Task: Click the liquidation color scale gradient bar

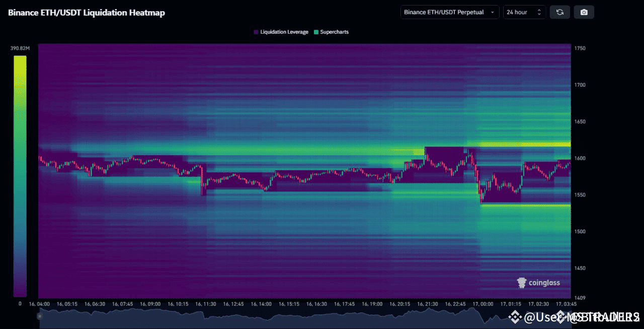Action: (20, 176)
